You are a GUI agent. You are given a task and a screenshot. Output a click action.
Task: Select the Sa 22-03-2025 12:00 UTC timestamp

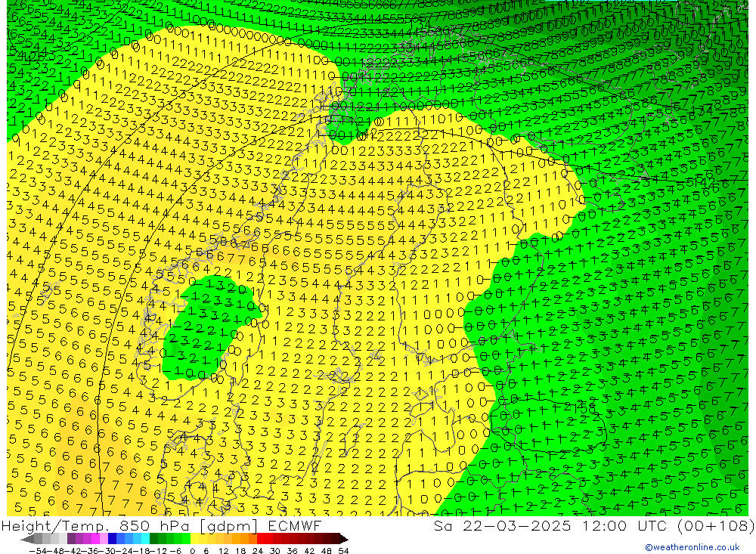[x=594, y=525]
